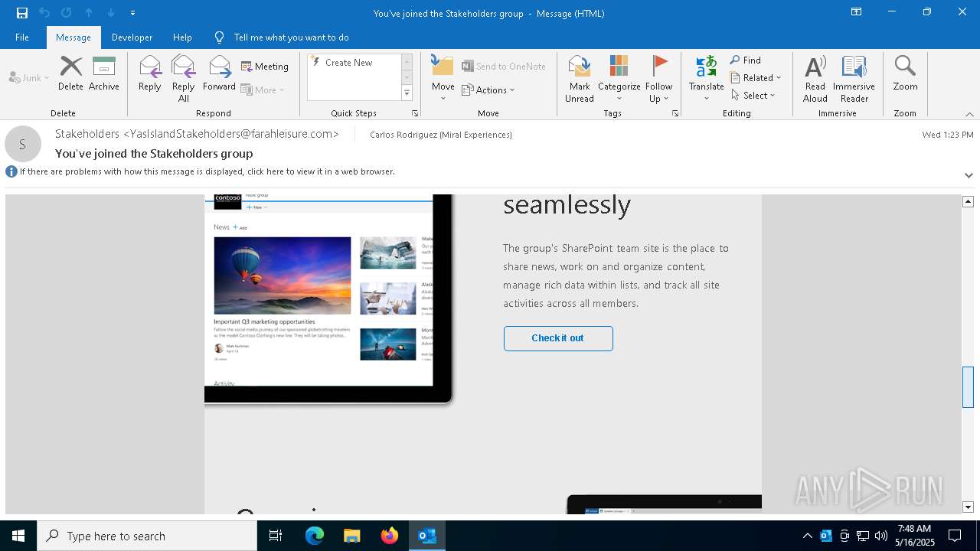
Task: Click the message scrollbar up arrow
Action: tap(968, 201)
